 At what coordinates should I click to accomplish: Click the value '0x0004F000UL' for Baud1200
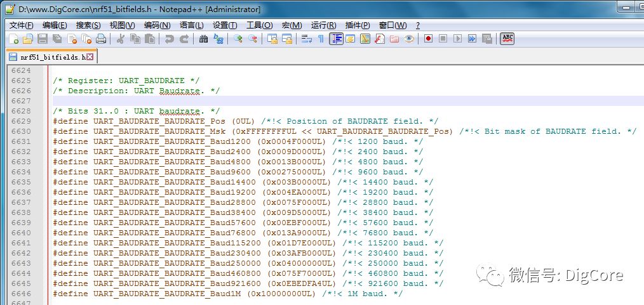point(291,141)
